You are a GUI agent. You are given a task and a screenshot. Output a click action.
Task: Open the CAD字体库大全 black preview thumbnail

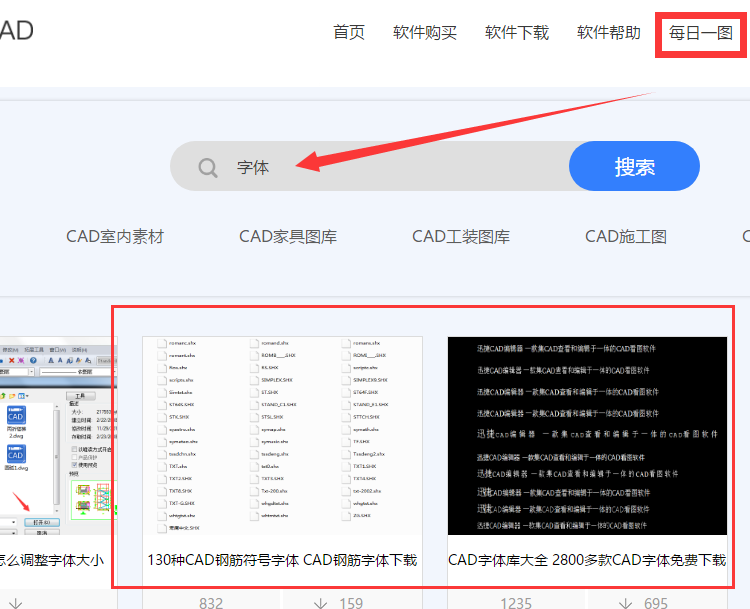click(587, 435)
